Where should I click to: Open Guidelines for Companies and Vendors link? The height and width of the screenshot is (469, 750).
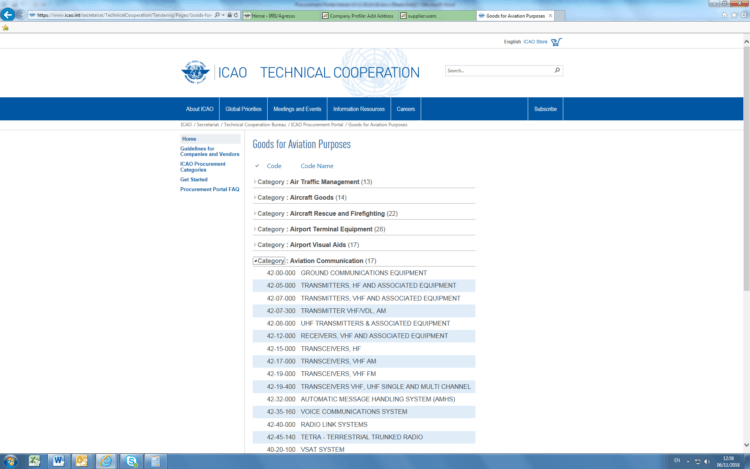209,152
